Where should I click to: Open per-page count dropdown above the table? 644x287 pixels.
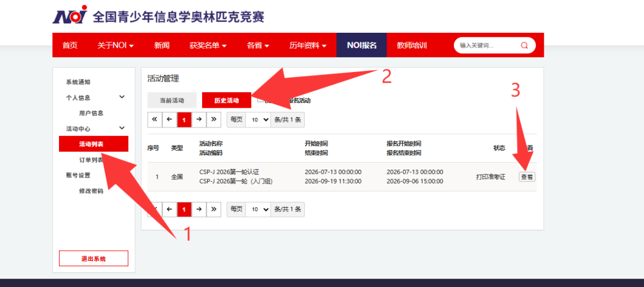click(x=258, y=119)
